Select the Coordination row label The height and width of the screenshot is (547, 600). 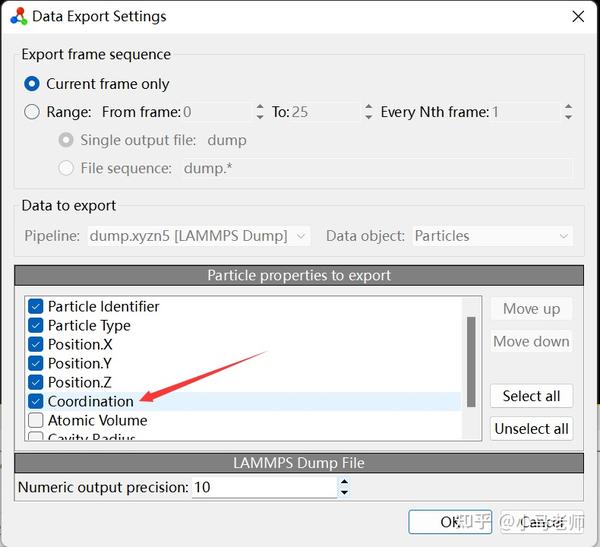91,401
